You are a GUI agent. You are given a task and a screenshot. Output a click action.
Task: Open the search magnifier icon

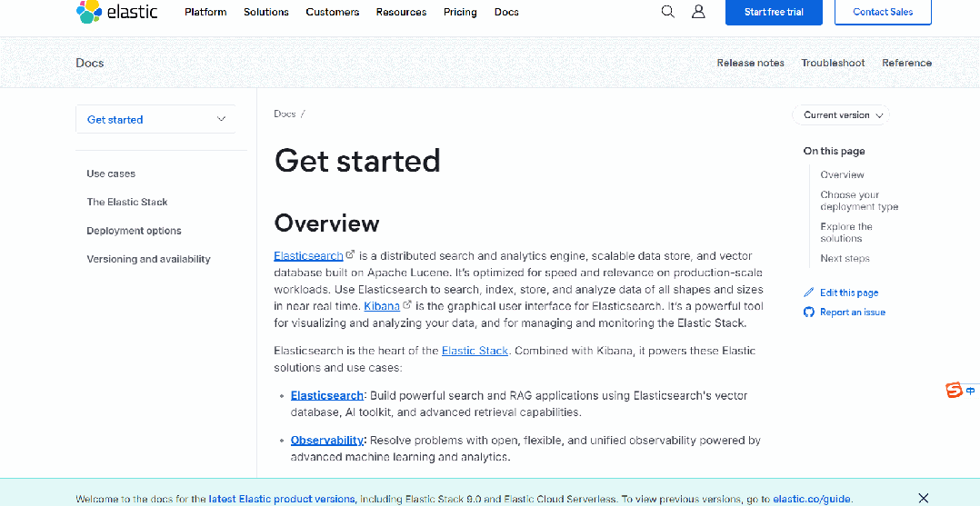tap(668, 12)
